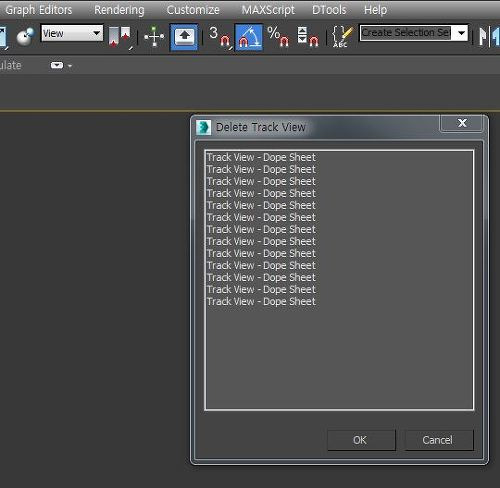
Task: Click the Create Selection Set field
Action: (x=406, y=33)
